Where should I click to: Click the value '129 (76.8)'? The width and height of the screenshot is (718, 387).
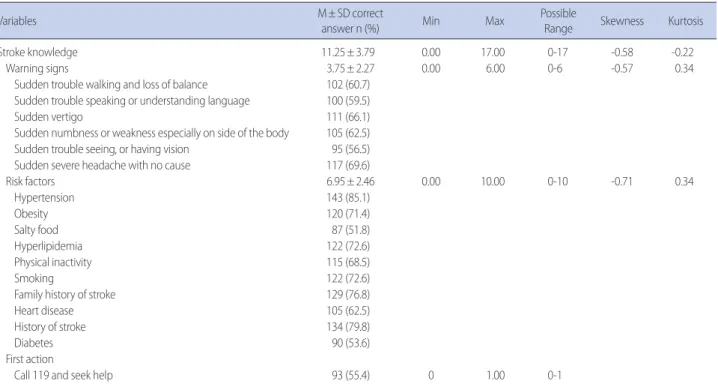(x=348, y=294)
